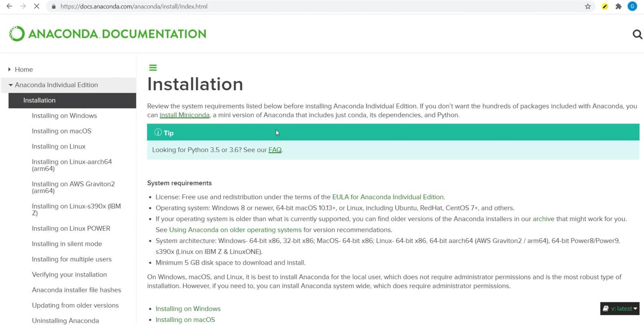Screen dimensions: 644x325
Task: Click the browser forward arrow
Action: coord(23,7)
